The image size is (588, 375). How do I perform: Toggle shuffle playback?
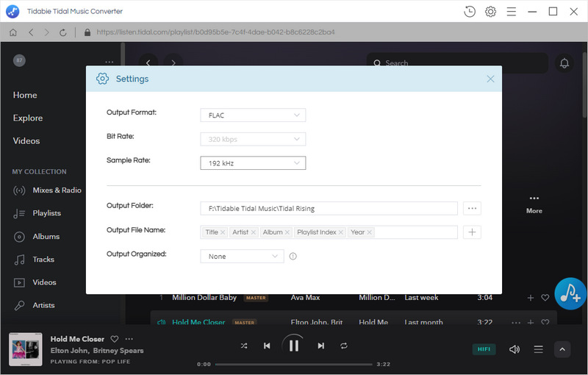(244, 346)
